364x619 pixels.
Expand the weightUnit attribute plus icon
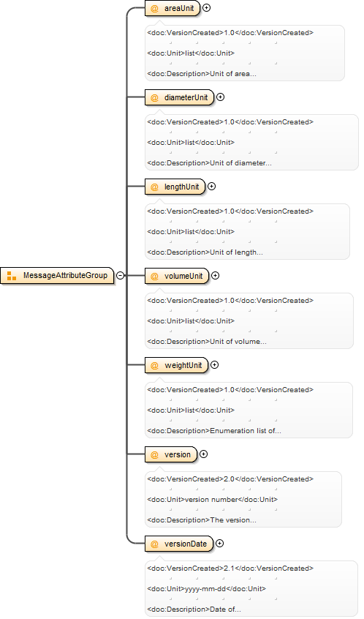pos(215,365)
